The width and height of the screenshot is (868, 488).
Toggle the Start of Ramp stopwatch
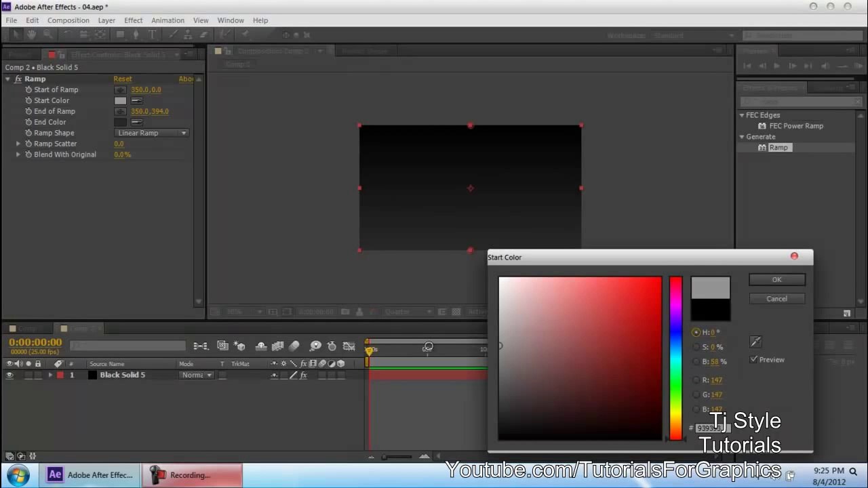pos(28,89)
